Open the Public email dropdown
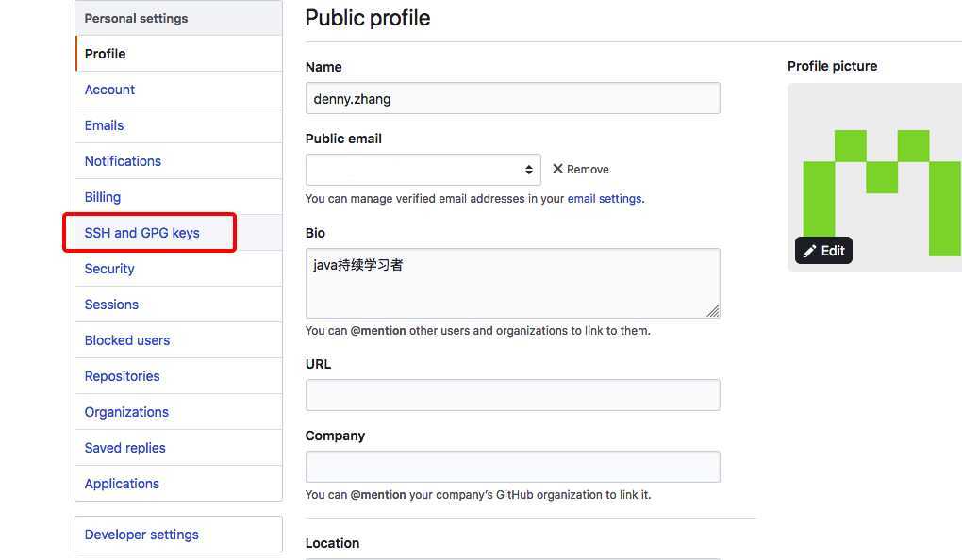Viewport: 962px width, 560px height. coord(423,170)
